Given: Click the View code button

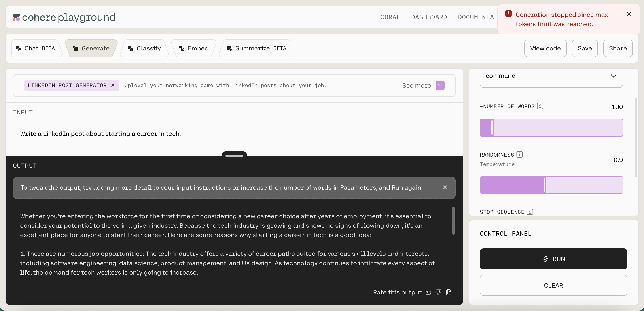Looking at the screenshot, I should point(545,48).
